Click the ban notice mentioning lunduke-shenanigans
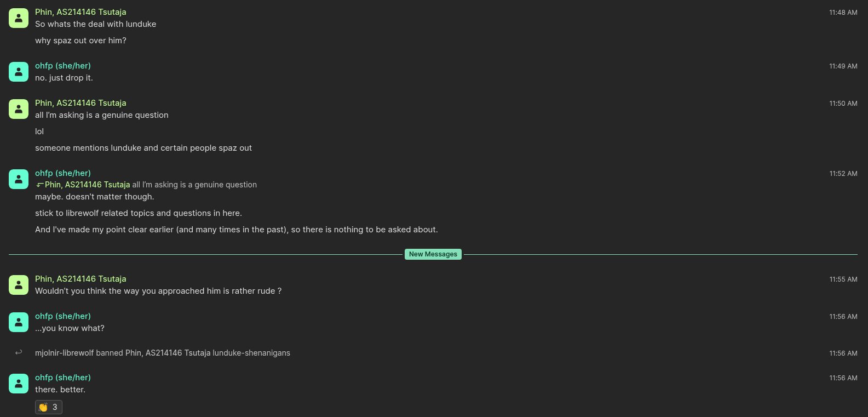Image resolution: width=868 pixels, height=417 pixels. 163,352
